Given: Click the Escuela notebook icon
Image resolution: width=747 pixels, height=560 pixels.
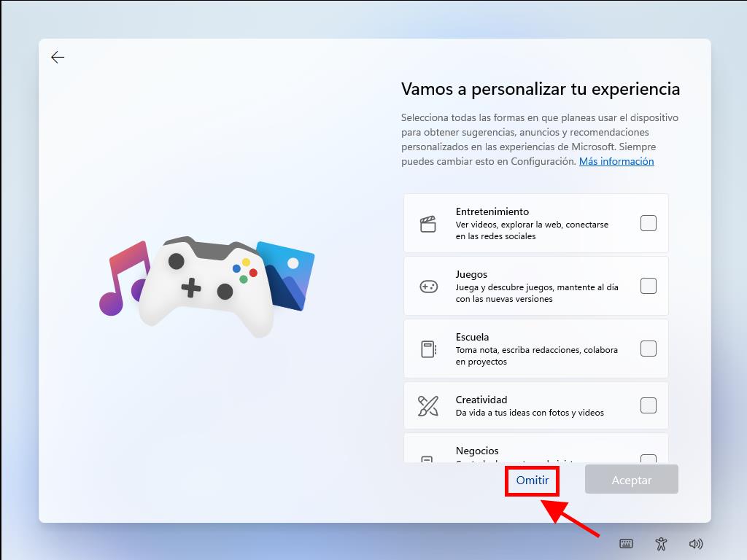Looking at the screenshot, I should point(428,349).
